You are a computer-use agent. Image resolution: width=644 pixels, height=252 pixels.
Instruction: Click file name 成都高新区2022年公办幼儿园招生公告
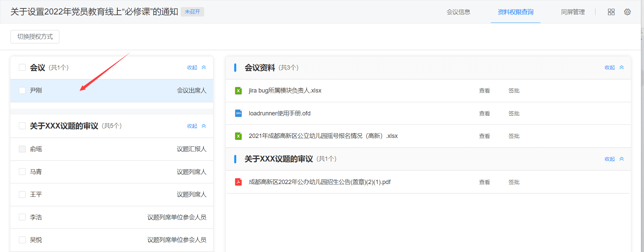(x=319, y=182)
